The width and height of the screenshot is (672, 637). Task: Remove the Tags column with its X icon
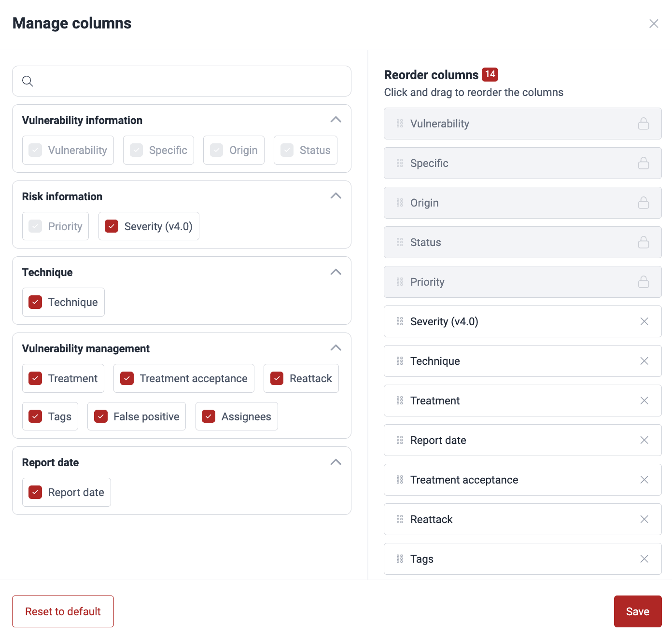(x=644, y=559)
